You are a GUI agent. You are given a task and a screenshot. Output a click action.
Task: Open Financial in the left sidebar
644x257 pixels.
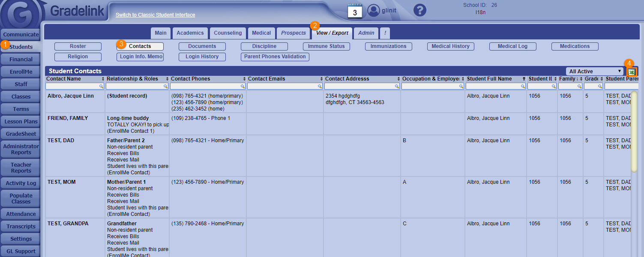pos(21,60)
